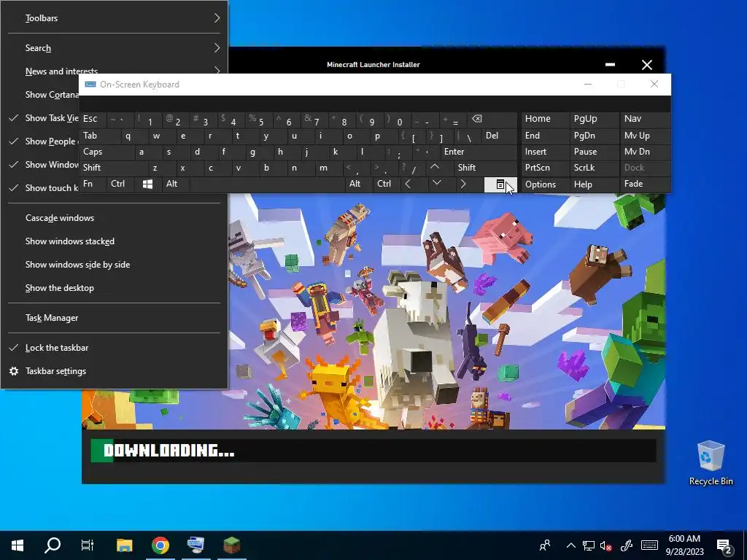Click the Mv Up key
This screenshot has width=747, height=560.
pos(644,136)
